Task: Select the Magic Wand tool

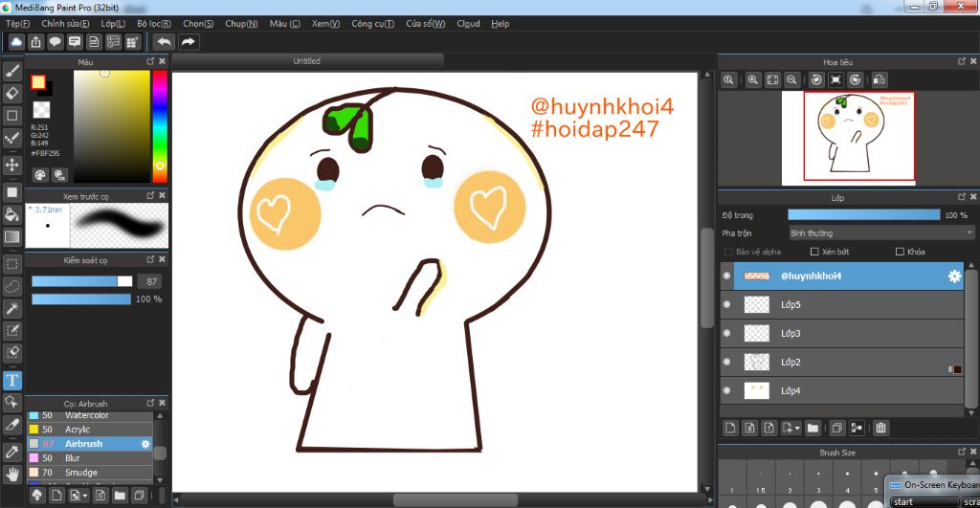Action: (11, 308)
